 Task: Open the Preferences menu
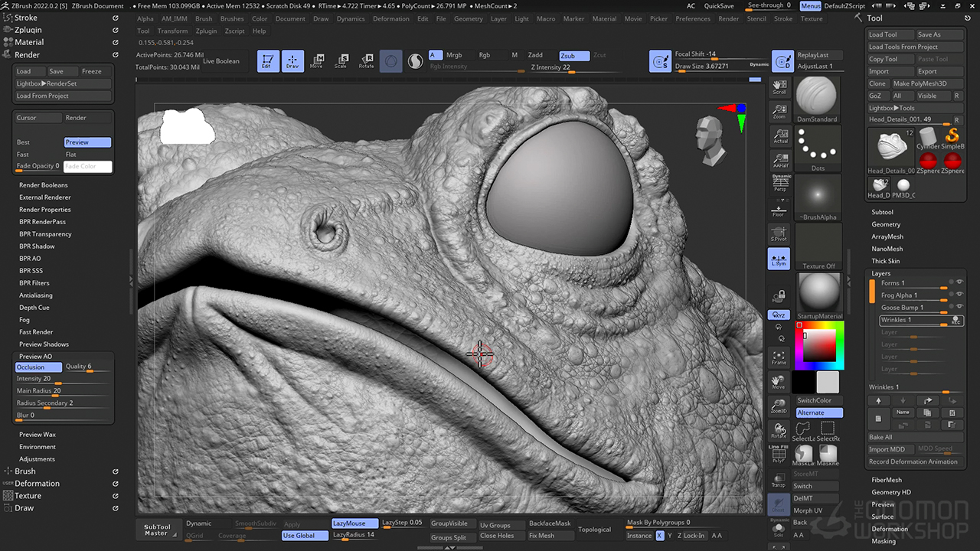coord(692,19)
